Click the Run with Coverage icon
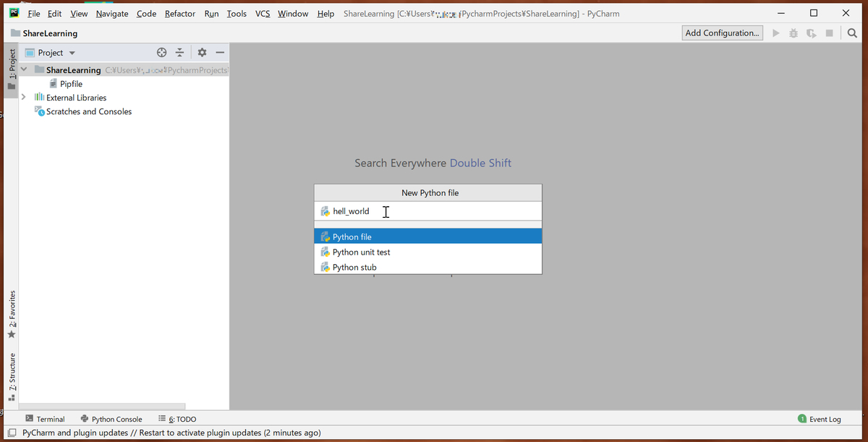This screenshot has height=442, width=868. click(812, 33)
